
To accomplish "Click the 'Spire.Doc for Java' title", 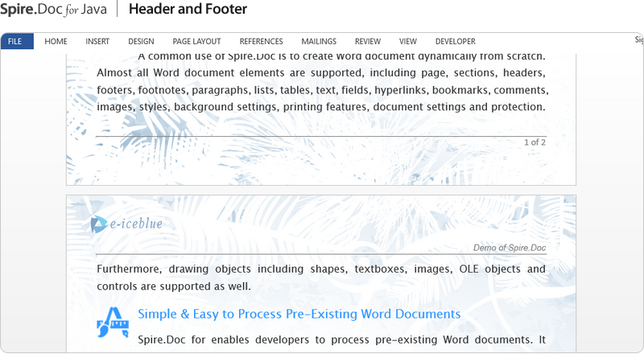I will (x=53, y=9).
